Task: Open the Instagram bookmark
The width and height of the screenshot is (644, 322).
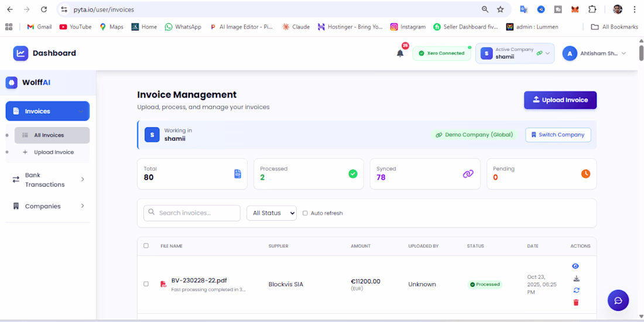Action: pyautogui.click(x=408, y=27)
